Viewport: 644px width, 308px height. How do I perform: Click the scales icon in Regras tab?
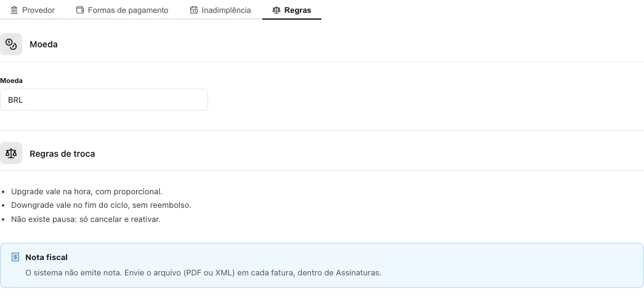(276, 10)
